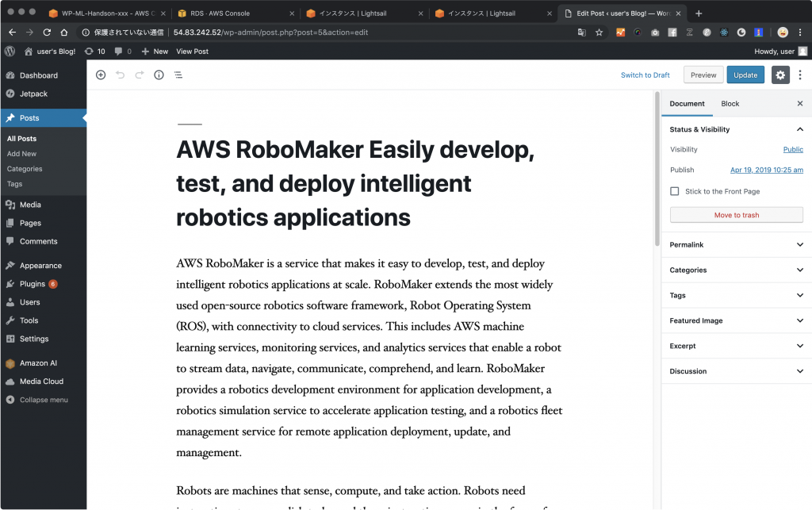
Task: Click the editor's vertical scrollbar
Action: (x=657, y=169)
